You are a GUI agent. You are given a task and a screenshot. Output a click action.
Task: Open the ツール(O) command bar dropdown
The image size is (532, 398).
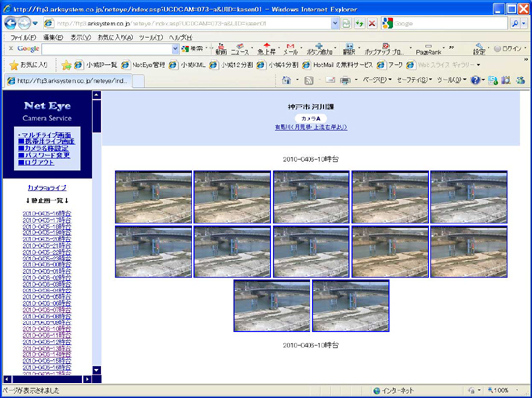click(452, 80)
